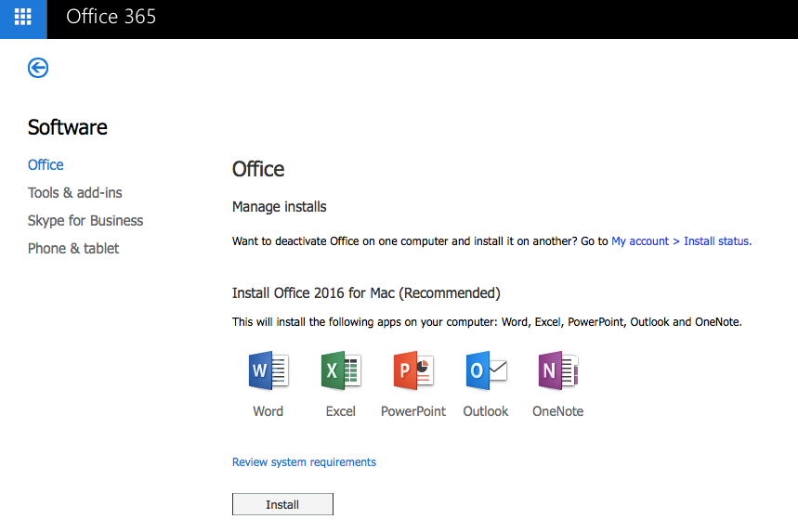Click the Manage installs subheading

pyautogui.click(x=280, y=207)
